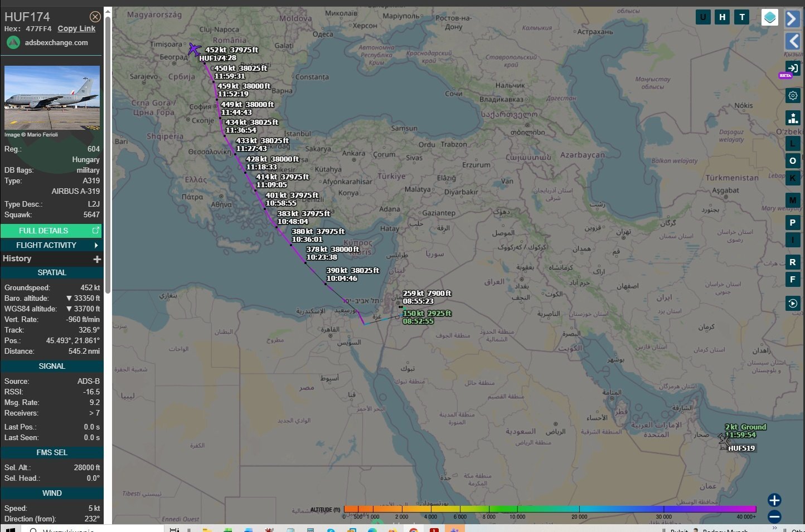This screenshot has width=805, height=532.
Task: Zoom out with the minus button
Action: pyautogui.click(x=774, y=516)
